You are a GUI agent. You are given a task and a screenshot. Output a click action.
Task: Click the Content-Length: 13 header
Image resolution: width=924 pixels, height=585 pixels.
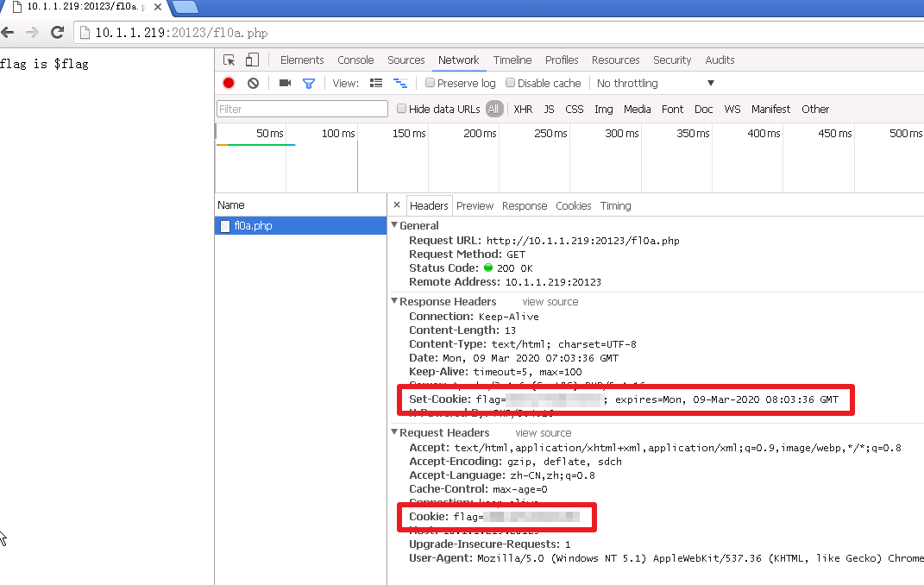click(462, 330)
